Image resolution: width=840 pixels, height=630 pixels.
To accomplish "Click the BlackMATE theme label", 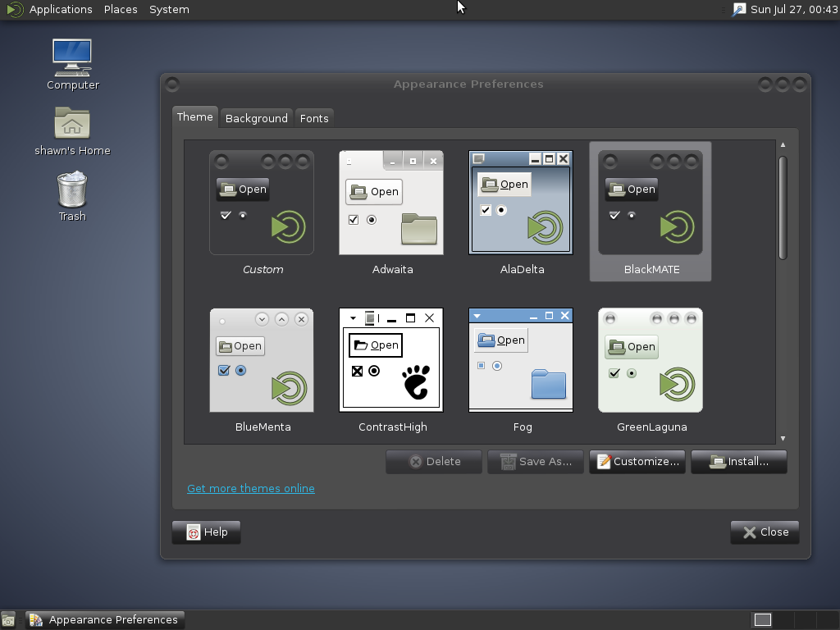I will (652, 269).
